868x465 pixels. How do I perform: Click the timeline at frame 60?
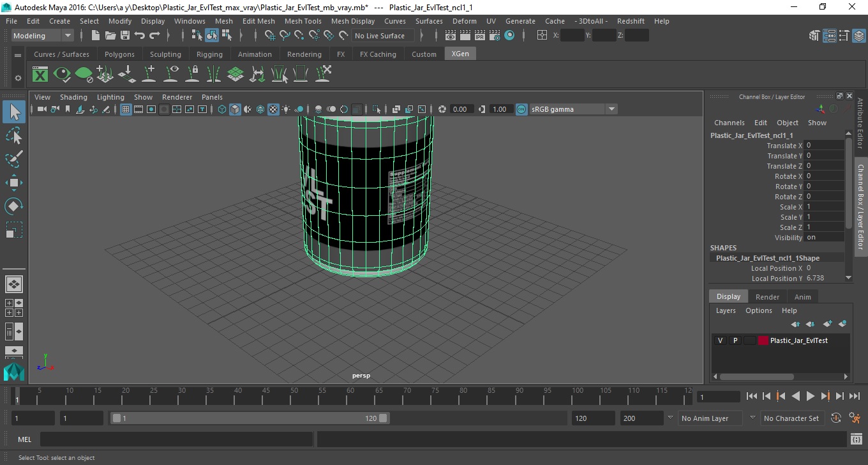pos(350,396)
